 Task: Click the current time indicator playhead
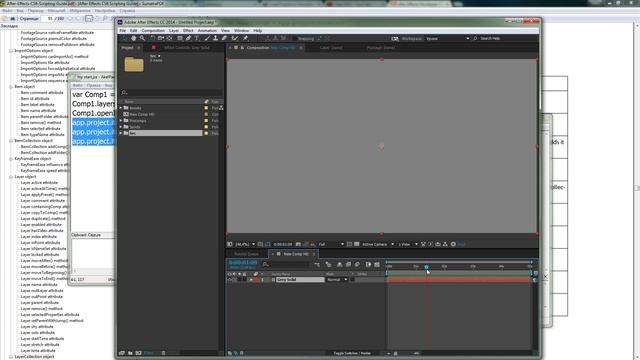426,267
